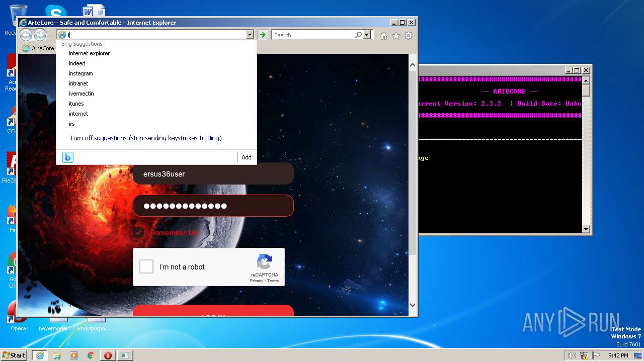Click the Action Center flag tray icon
This screenshot has width=644, height=362.
(597, 355)
